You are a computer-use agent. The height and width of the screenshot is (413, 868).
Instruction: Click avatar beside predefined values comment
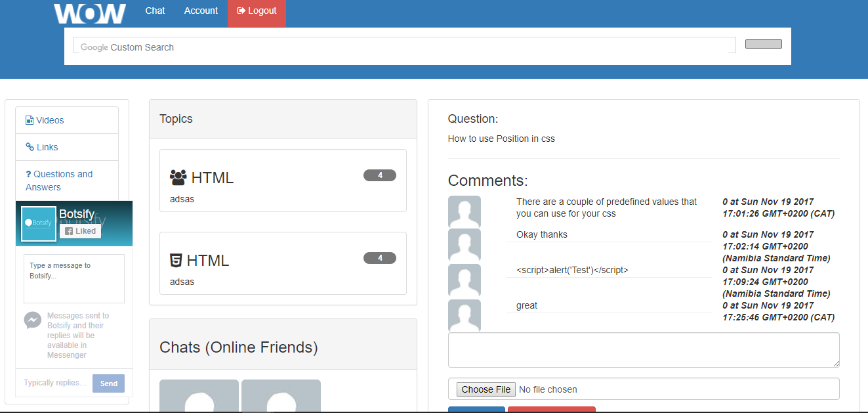tap(465, 212)
